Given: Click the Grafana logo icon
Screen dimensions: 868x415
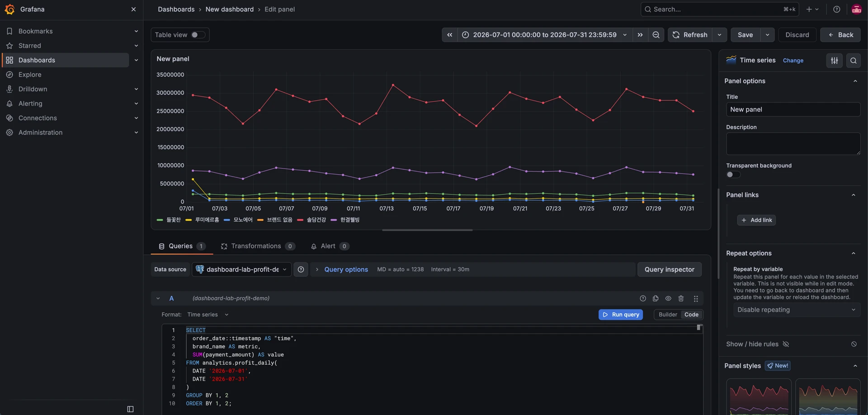Looking at the screenshot, I should coord(9,9).
